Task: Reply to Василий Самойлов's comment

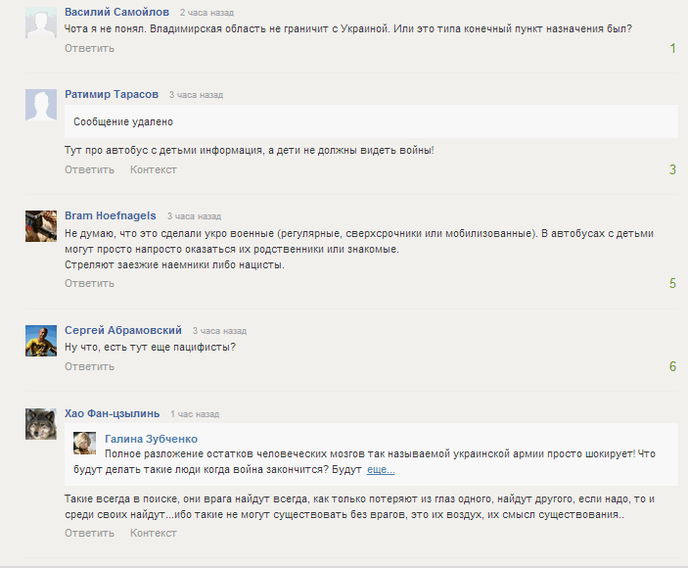Action: (90, 48)
